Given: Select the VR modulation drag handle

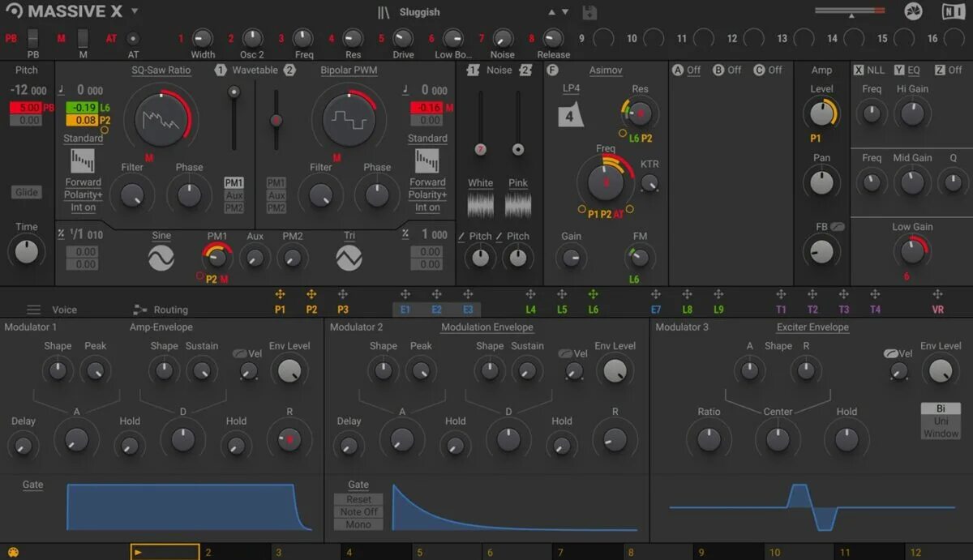Looking at the screenshot, I should tap(938, 295).
